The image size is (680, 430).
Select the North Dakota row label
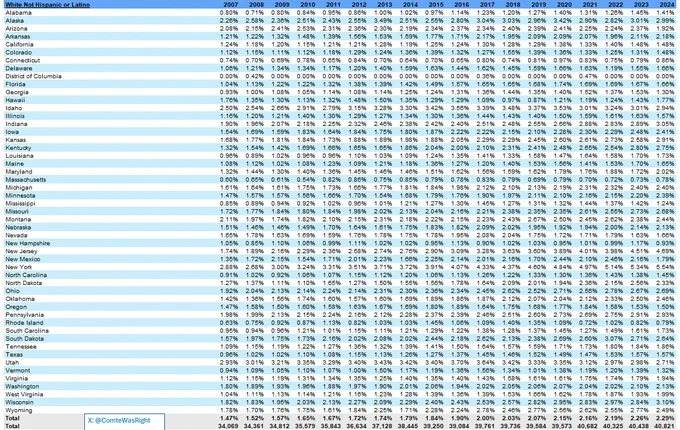pos(23,283)
